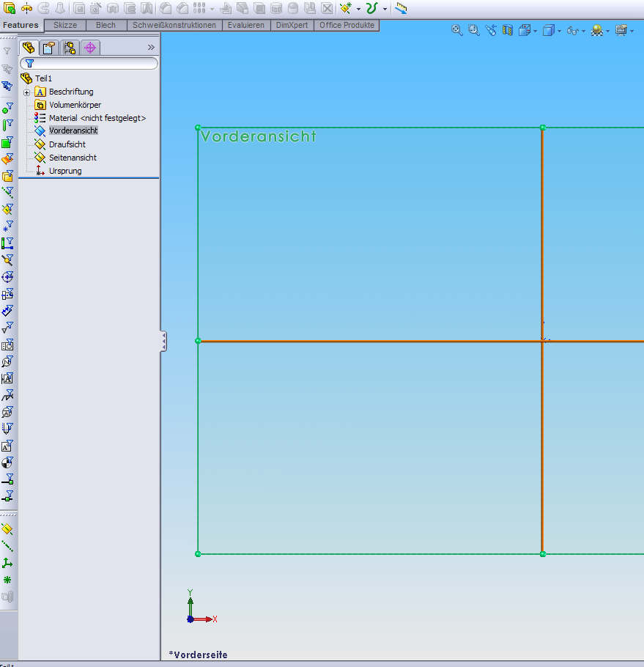Open the Reference Geometry tool
Image resolution: width=644 pixels, height=667 pixels.
point(346,8)
